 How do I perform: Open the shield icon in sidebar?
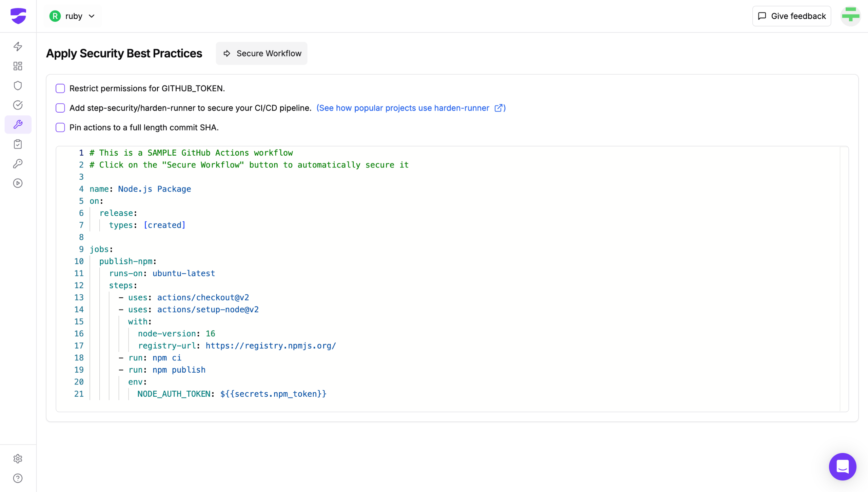click(18, 85)
